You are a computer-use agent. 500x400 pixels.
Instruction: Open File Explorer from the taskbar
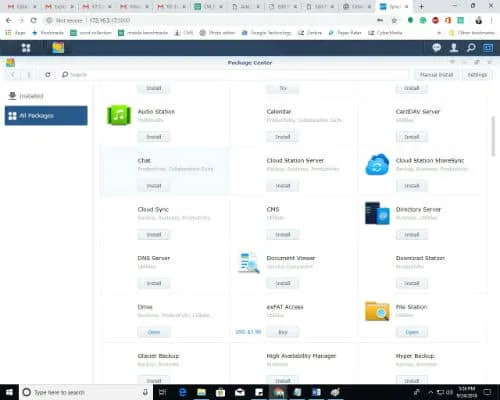pos(201,392)
